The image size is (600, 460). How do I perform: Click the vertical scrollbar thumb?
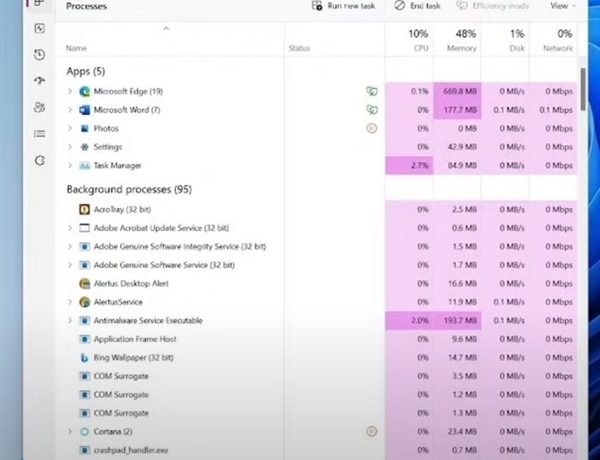coord(583,90)
